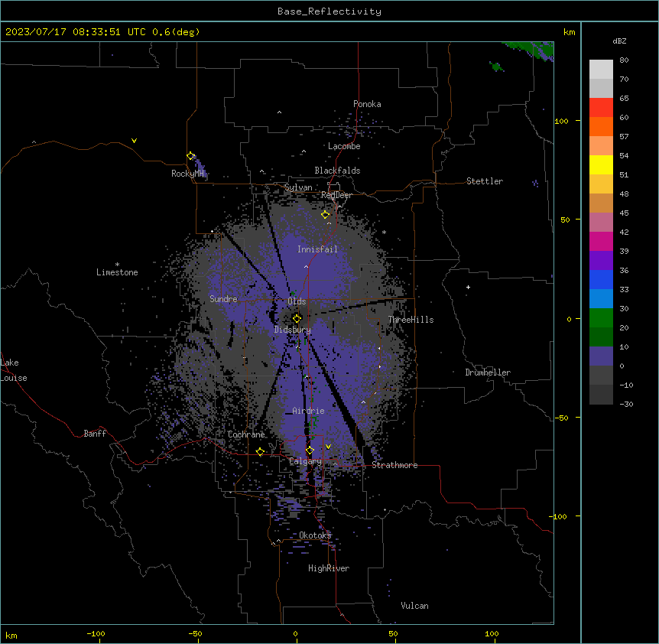Click the 65 value in the dBZ legend
The height and width of the screenshot is (644, 659).
(x=624, y=99)
